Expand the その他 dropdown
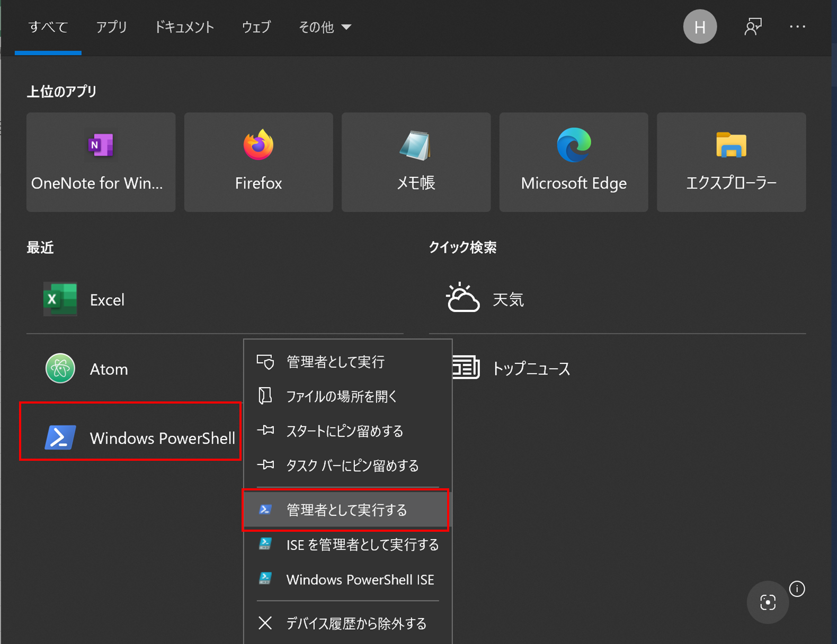 click(x=325, y=27)
